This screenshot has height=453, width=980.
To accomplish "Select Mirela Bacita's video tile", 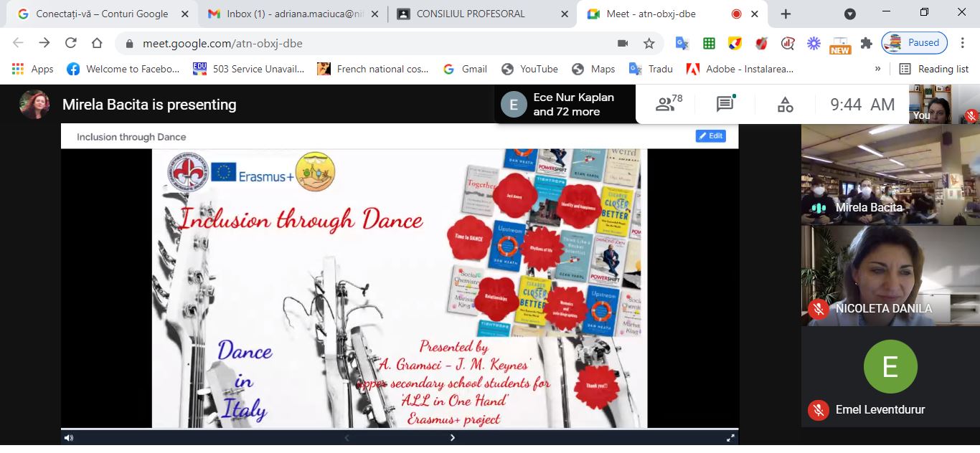I will 890,174.
